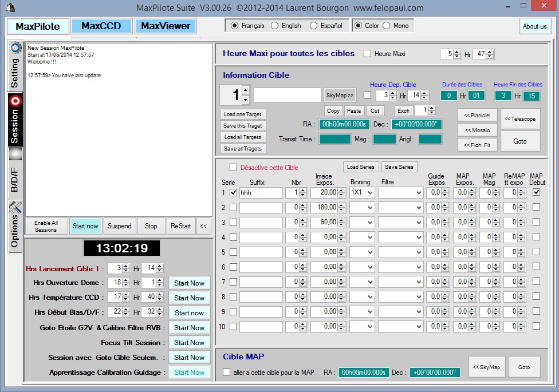Open the About us dialog

(x=534, y=26)
